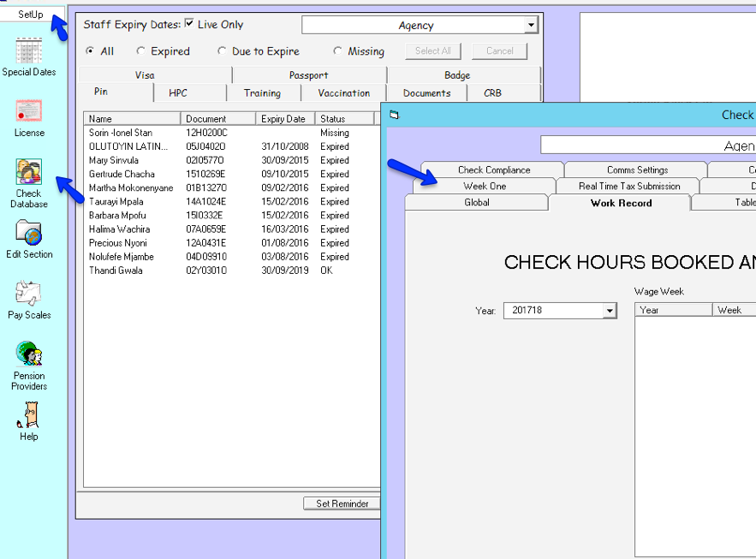
Task: Click the License certificate icon
Action: (29, 112)
